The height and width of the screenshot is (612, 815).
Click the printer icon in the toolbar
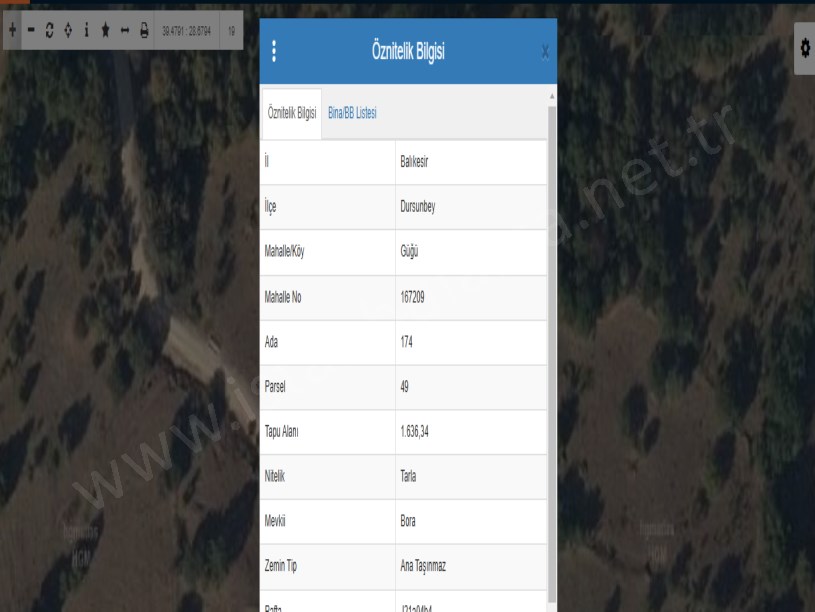coord(144,31)
